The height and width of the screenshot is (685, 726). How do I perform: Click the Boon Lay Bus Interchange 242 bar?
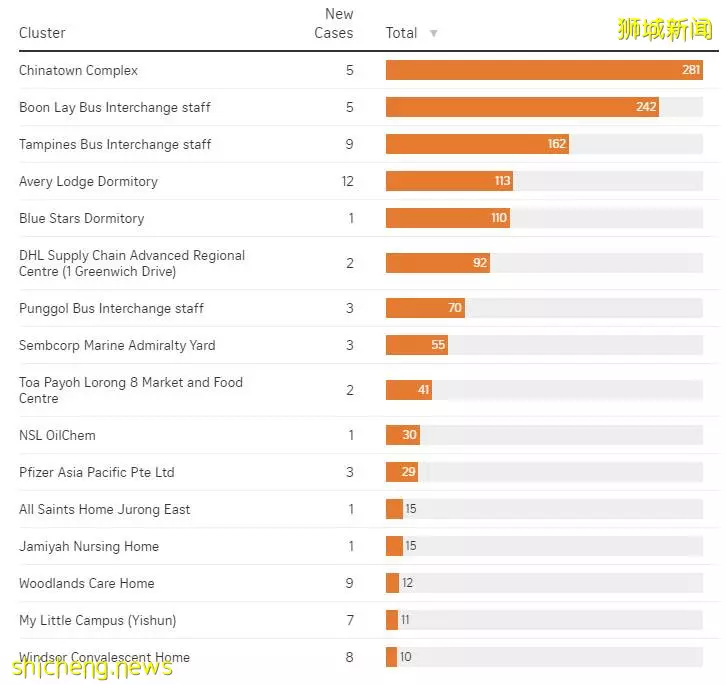[522, 107]
